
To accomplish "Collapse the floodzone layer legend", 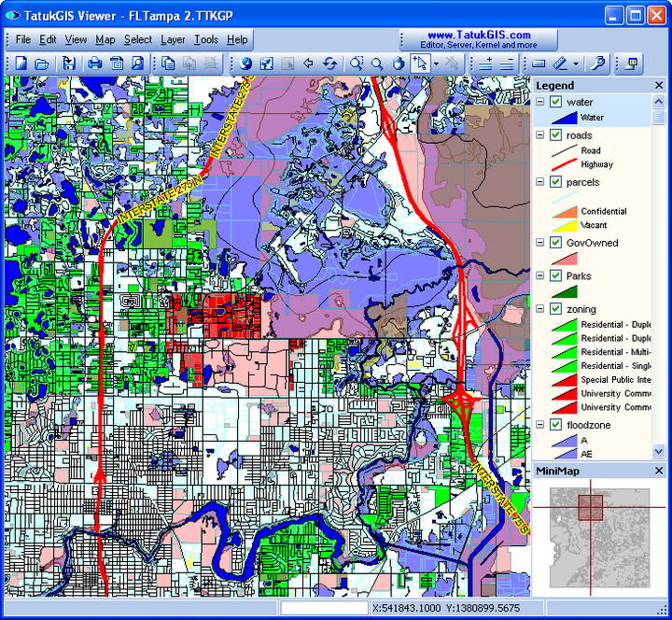I will coord(540,425).
